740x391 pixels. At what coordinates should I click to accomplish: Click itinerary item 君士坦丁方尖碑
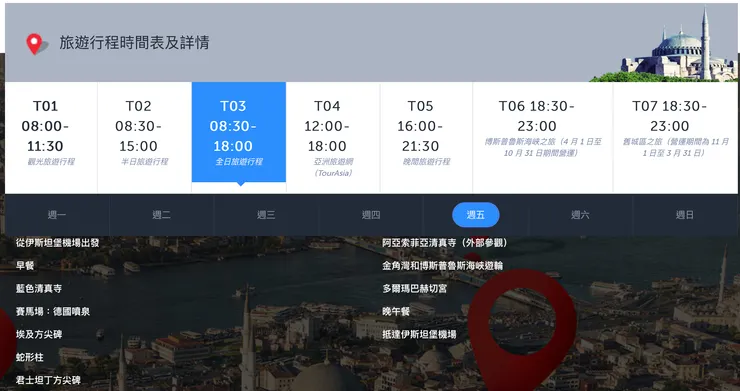(48, 380)
